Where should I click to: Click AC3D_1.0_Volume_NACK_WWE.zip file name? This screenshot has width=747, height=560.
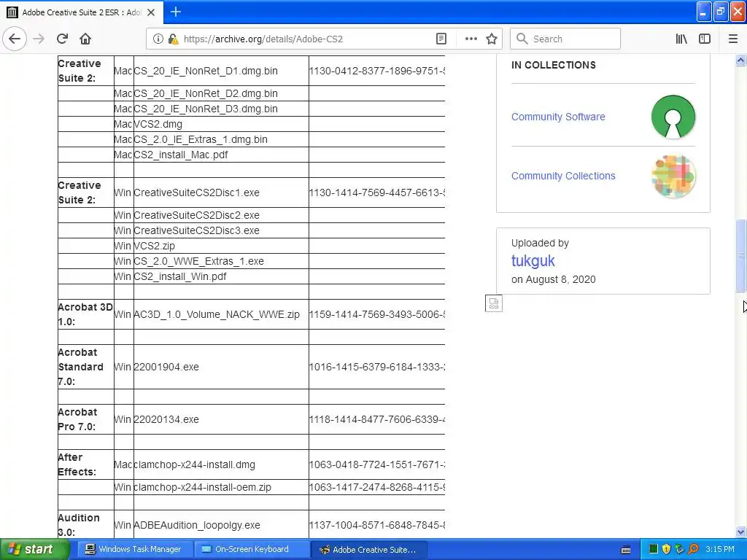(216, 314)
